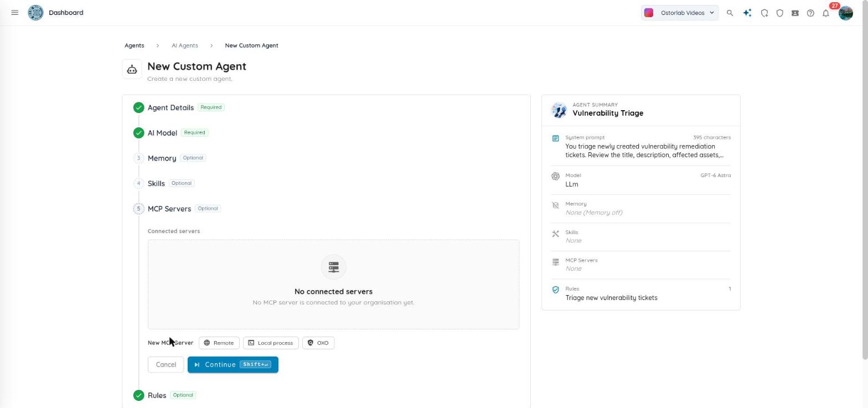Image resolution: width=868 pixels, height=408 pixels.
Task: Open the search magnifier icon
Action: (x=730, y=13)
